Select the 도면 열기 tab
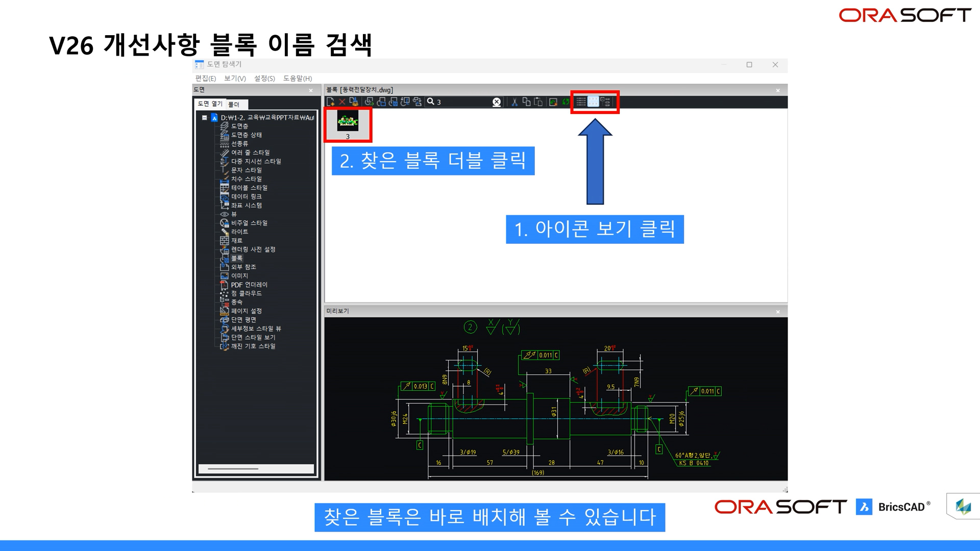 pos(209,104)
